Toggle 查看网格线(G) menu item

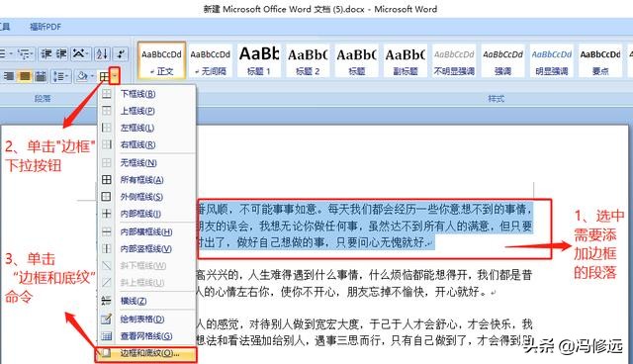pyautogui.click(x=147, y=335)
